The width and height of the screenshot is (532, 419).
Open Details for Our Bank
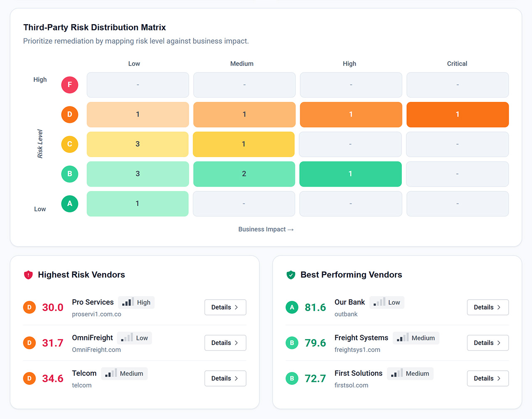[x=488, y=307]
